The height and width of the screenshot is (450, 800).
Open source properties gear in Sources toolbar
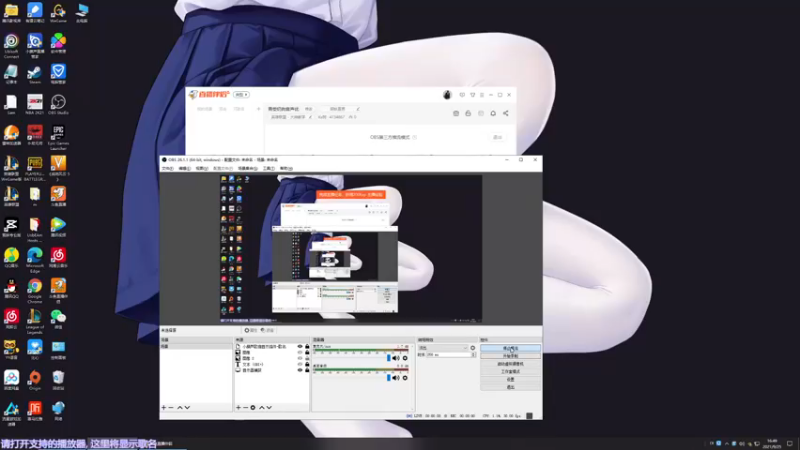[253, 408]
